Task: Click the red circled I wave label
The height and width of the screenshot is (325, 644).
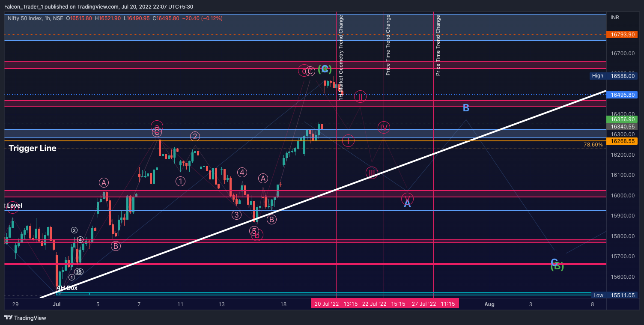Action: point(348,140)
